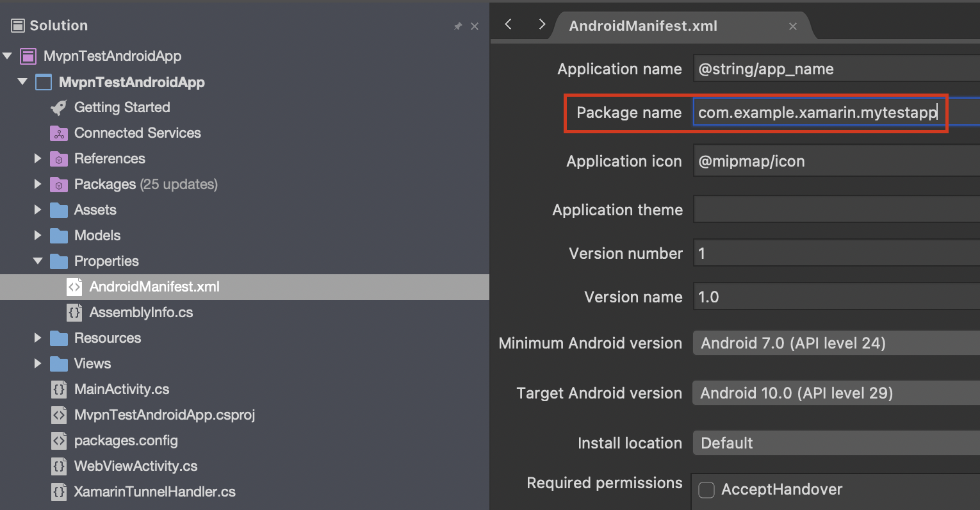Select the AndroidManifest.xml editor tab
This screenshot has height=510, width=980.
643,26
